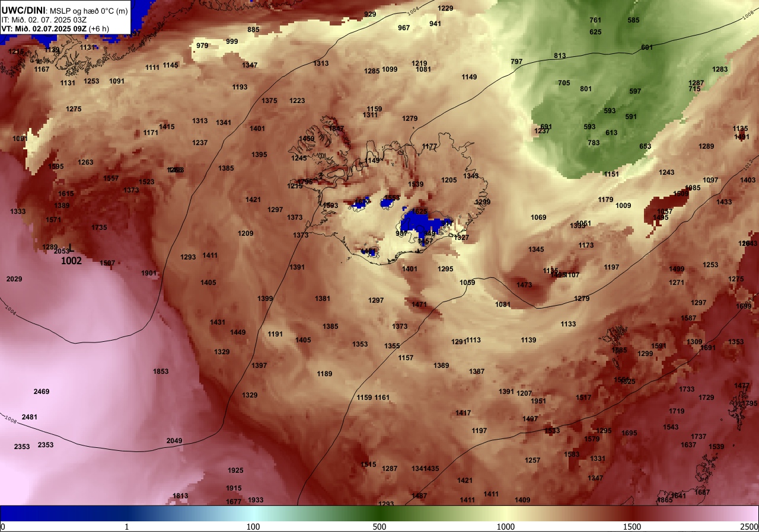Click the 1179 height value
Image resolution: width=759 pixels, height=532 pixels.
point(605,200)
